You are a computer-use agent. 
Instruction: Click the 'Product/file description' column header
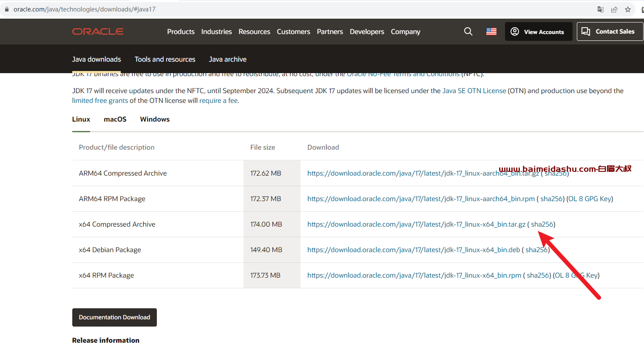point(116,147)
